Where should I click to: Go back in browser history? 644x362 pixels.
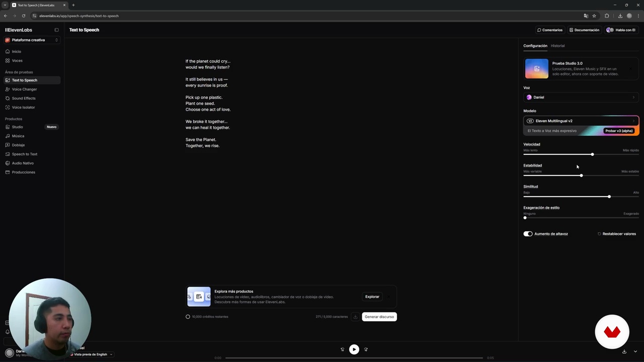click(6, 16)
